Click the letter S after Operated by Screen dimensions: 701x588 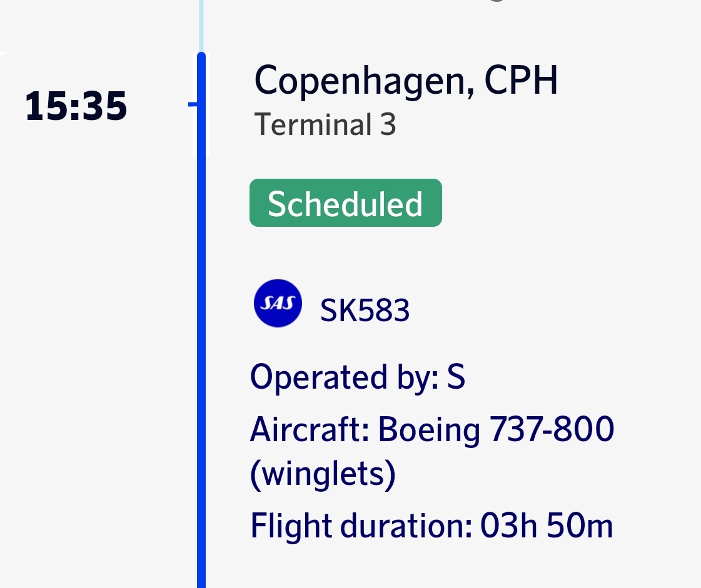(x=456, y=377)
